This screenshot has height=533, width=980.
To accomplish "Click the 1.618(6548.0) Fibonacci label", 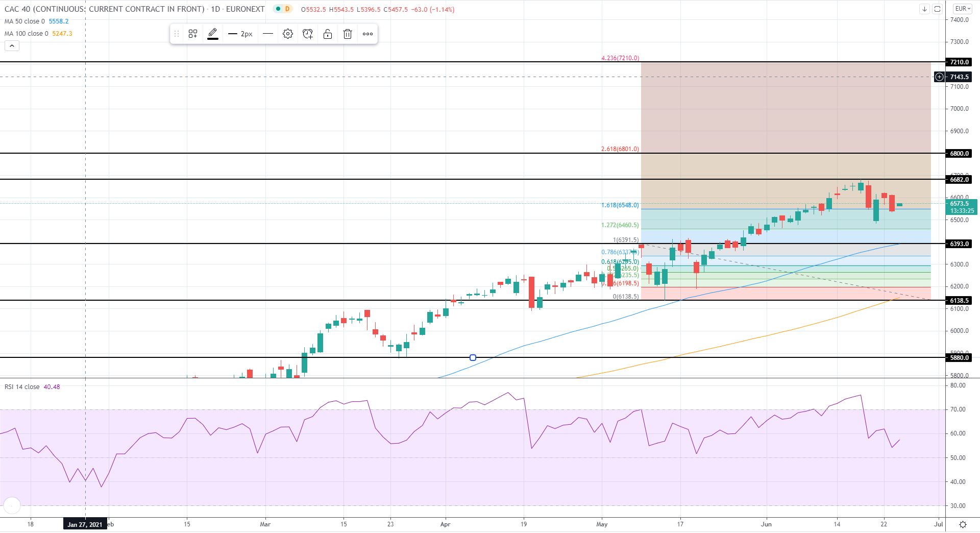I will pyautogui.click(x=620, y=205).
